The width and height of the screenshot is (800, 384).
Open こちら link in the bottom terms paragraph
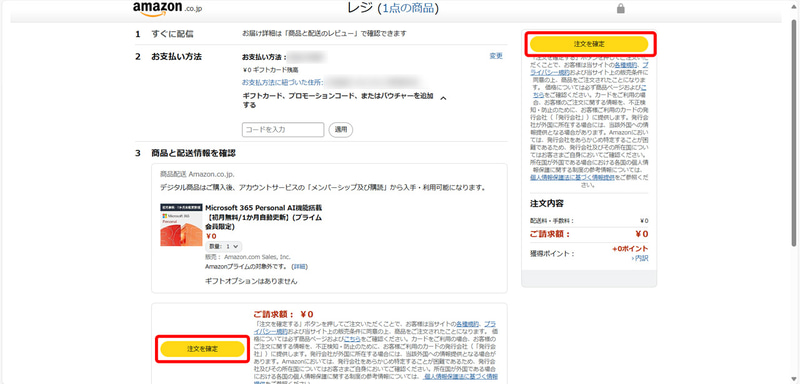coord(353,338)
